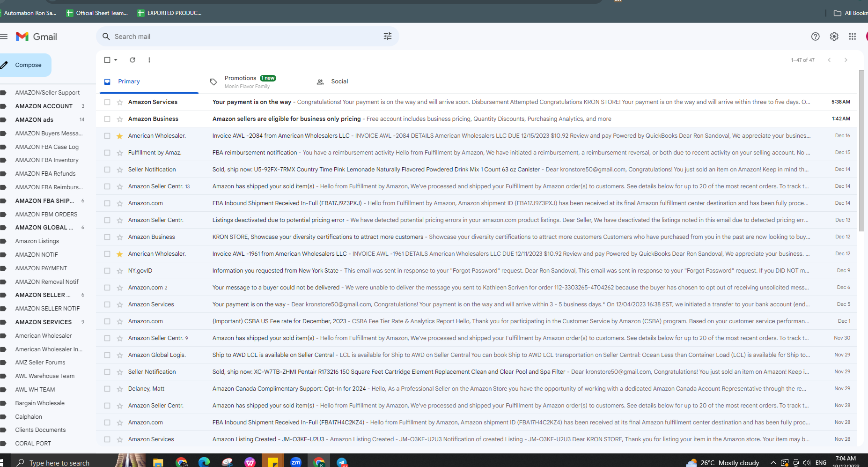Star the Delaney, Matt email
868x467 pixels.
120,389
